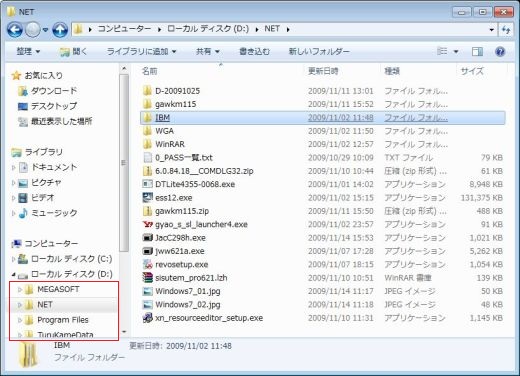Expand the ドキュメント library arrow

14,167
